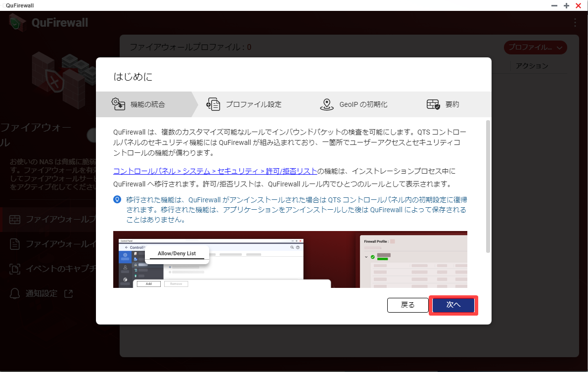The width and height of the screenshot is (588, 372).
Task: Click the bell icon beside 通知設定
Action: pos(15,294)
